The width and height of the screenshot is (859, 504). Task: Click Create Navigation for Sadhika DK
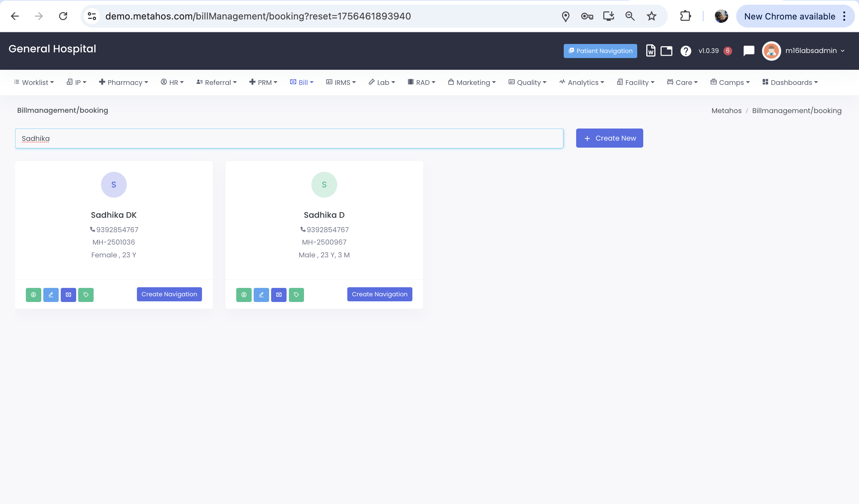(169, 294)
